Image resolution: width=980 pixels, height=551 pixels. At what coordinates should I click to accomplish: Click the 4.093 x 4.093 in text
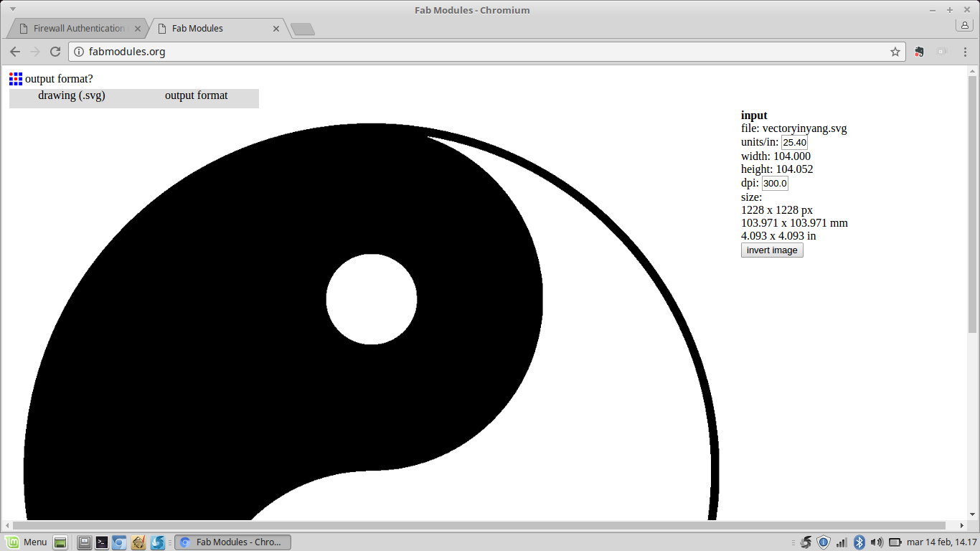coord(778,236)
